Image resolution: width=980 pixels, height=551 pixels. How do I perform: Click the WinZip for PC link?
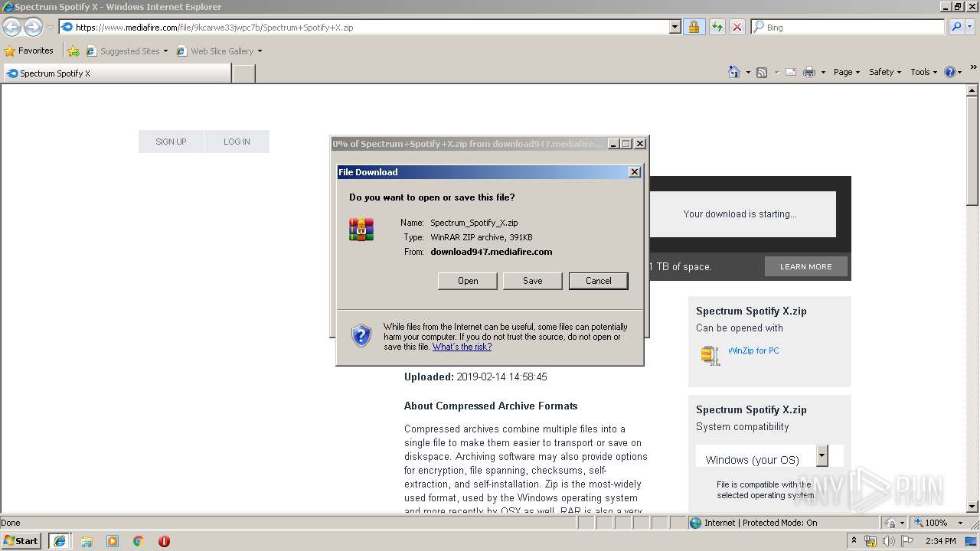coord(753,350)
